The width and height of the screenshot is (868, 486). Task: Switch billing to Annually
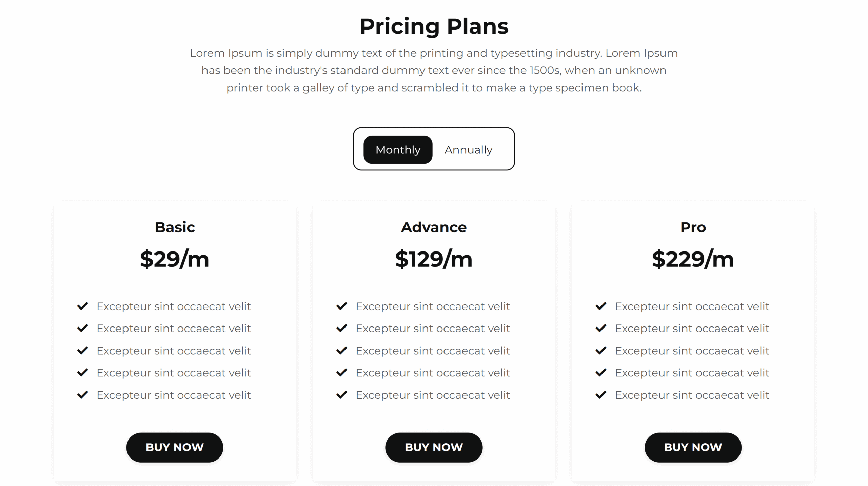coord(468,150)
